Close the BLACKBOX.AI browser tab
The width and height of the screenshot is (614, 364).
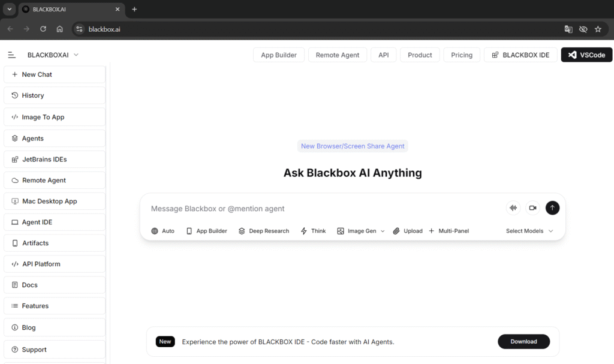pos(118,9)
